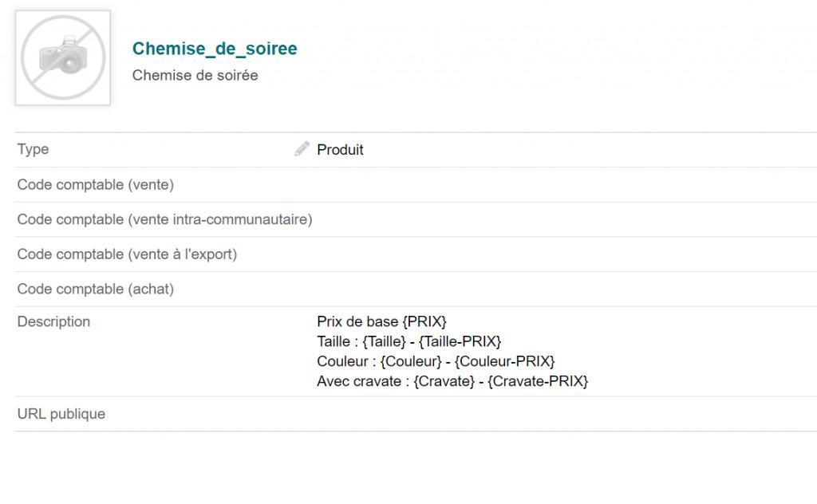Open the no-photo camera placeholder image
The height and width of the screenshot is (504, 817).
click(63, 57)
